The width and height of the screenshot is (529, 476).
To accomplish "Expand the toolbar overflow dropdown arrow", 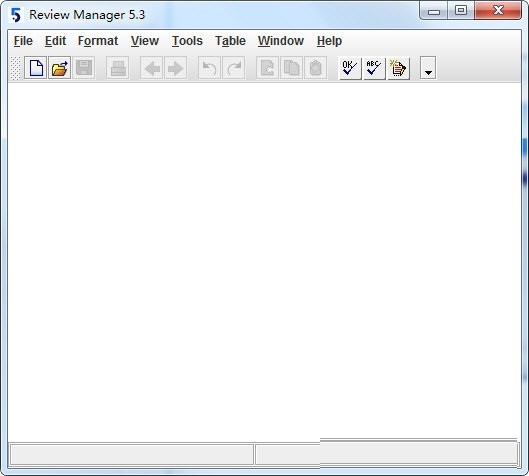I will tap(428, 68).
